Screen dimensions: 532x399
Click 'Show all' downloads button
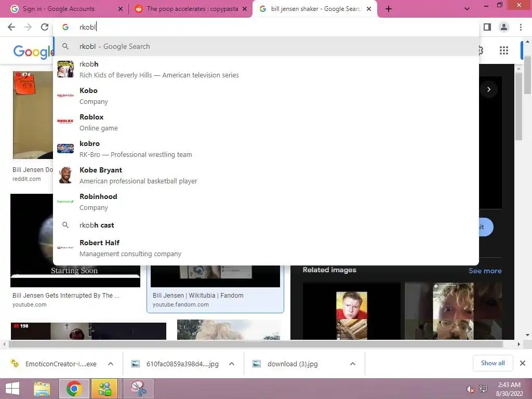pos(493,363)
